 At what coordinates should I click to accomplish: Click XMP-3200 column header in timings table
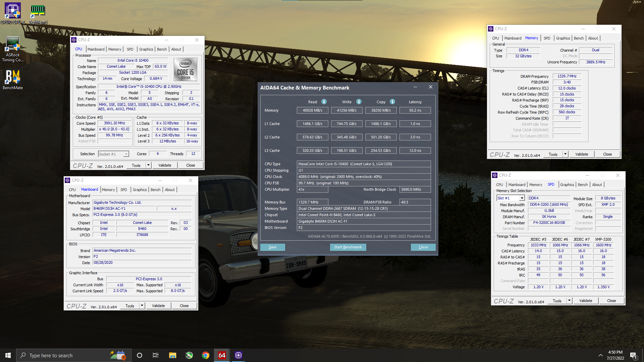[x=603, y=239]
